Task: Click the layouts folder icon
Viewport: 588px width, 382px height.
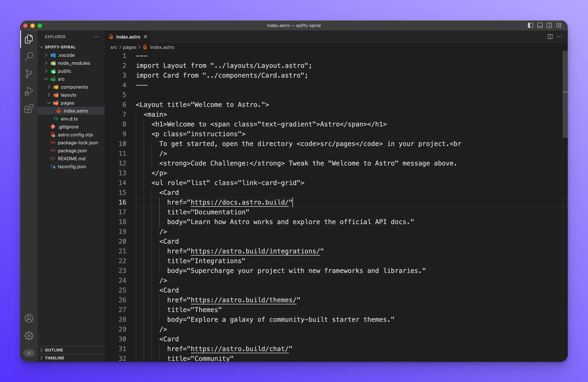Action: [56, 95]
